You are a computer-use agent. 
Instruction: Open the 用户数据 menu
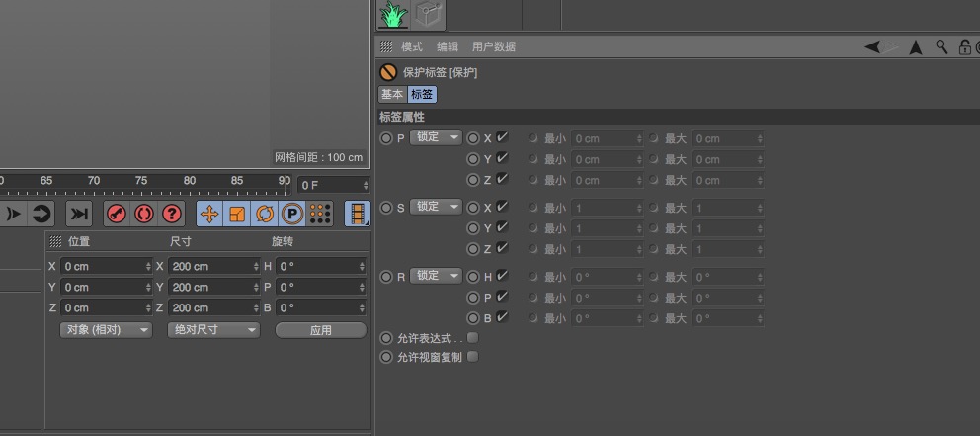(494, 46)
